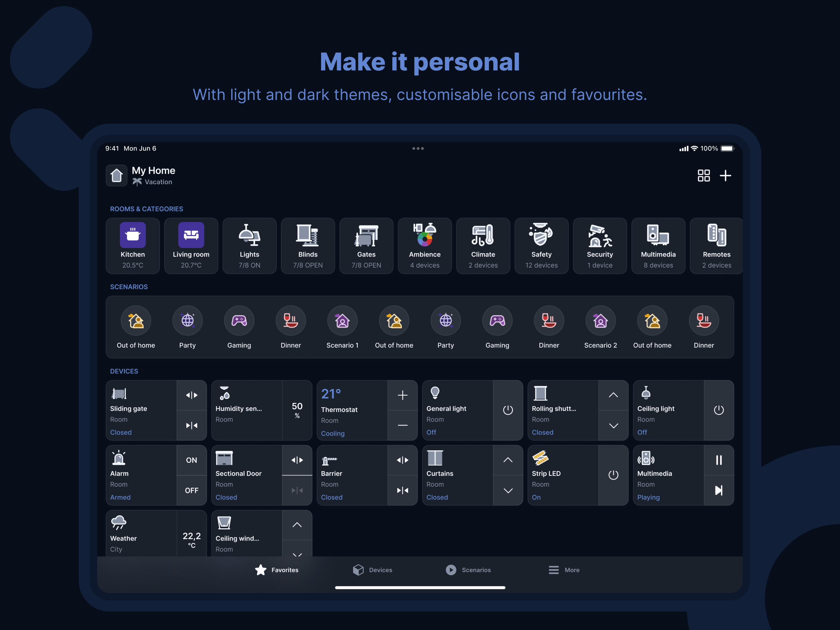Screen dimensions: 840x630
Task: Switch to the Scenarios tab
Action: click(x=468, y=570)
